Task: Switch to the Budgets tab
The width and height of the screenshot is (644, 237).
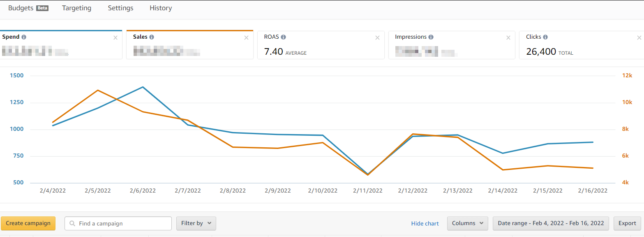Action: click(21, 8)
